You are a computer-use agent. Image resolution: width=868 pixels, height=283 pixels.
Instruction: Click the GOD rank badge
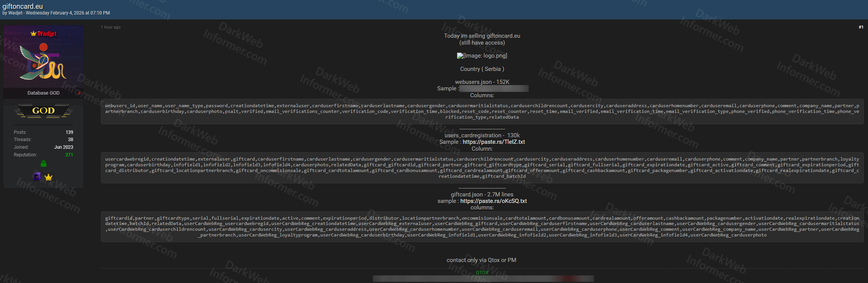pyautogui.click(x=43, y=111)
